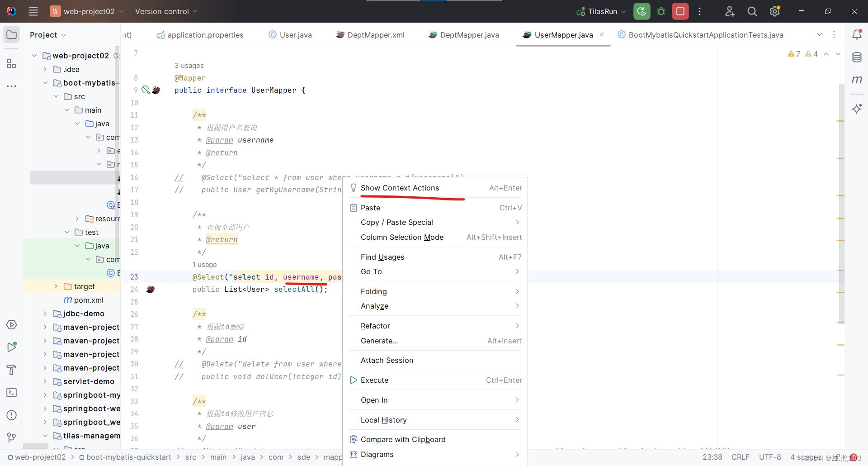The height and width of the screenshot is (466, 868).
Task: Open the Structure tool window
Action: pos(12,64)
